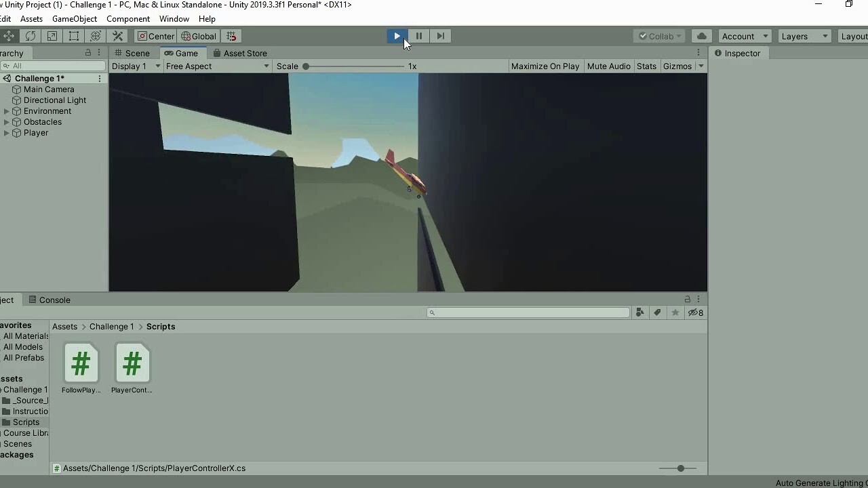Search by Type in the Project window

tap(639, 312)
